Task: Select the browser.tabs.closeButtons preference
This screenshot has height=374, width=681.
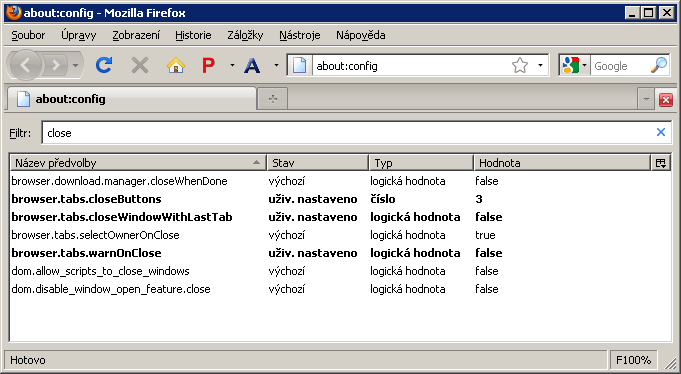Action: coord(86,199)
